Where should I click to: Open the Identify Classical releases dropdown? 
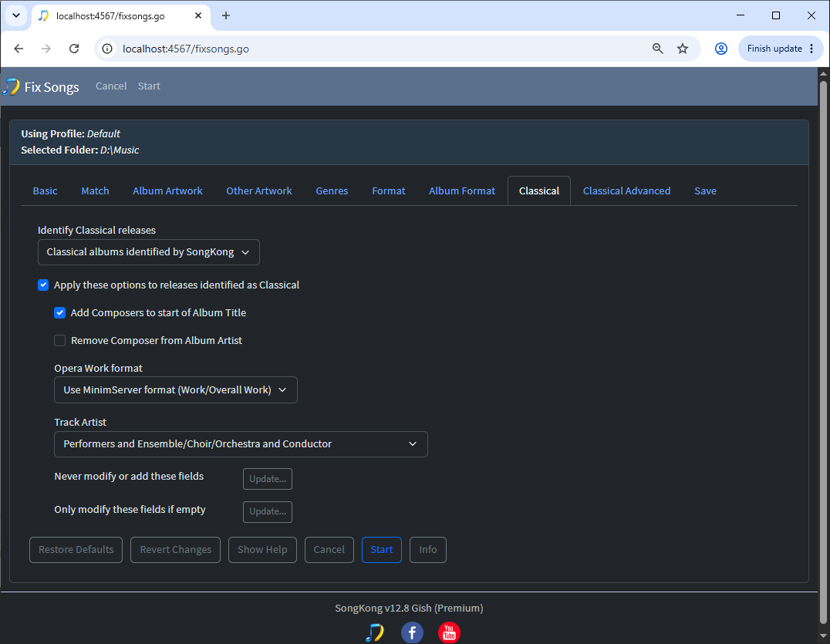point(149,252)
